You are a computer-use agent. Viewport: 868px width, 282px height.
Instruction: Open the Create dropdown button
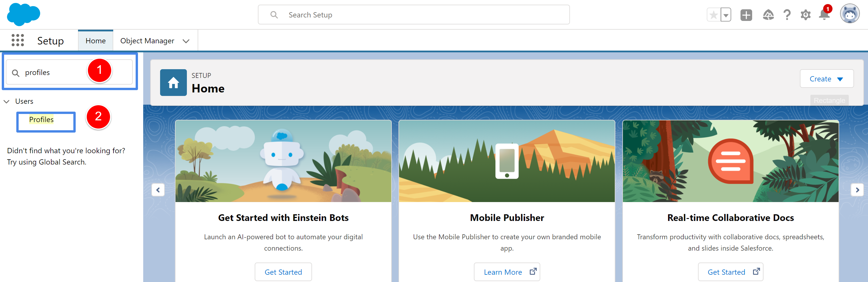pos(827,78)
